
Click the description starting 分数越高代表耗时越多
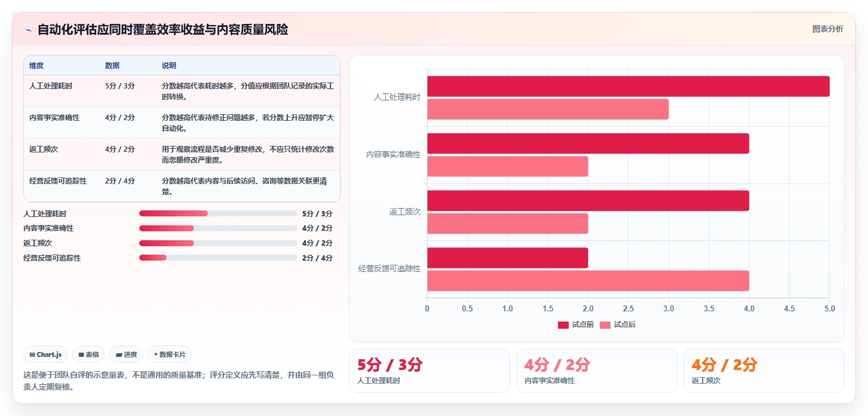pos(248,91)
